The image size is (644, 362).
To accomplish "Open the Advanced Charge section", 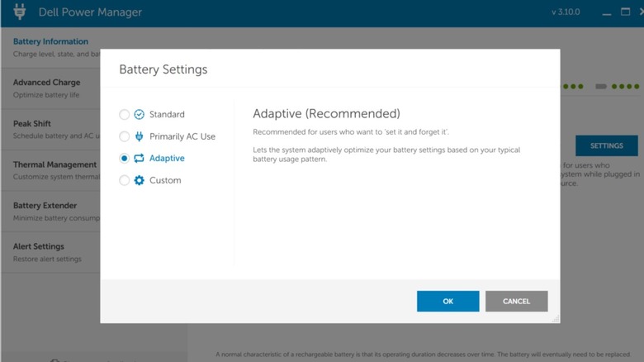I will 50,88.
